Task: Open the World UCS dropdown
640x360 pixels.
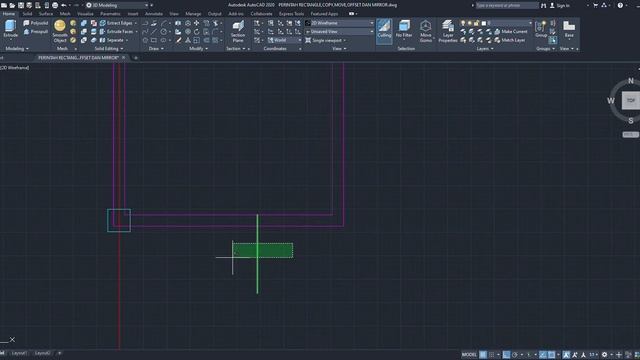Action: 284,40
